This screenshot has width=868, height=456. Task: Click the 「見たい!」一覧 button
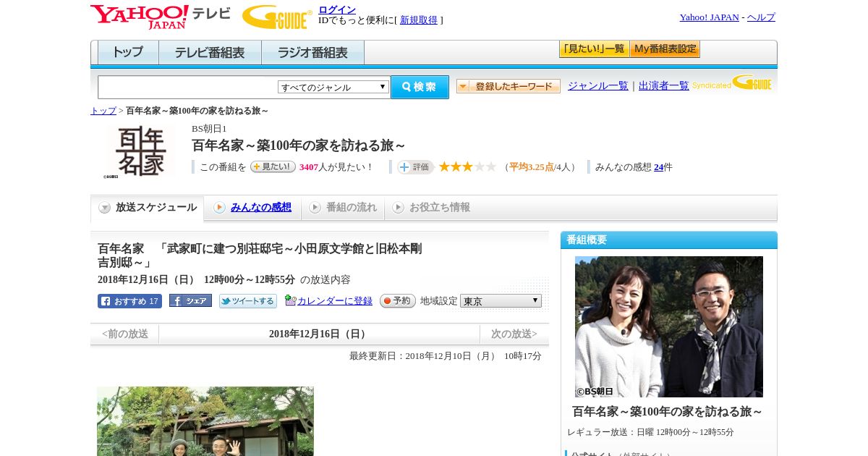coord(594,49)
